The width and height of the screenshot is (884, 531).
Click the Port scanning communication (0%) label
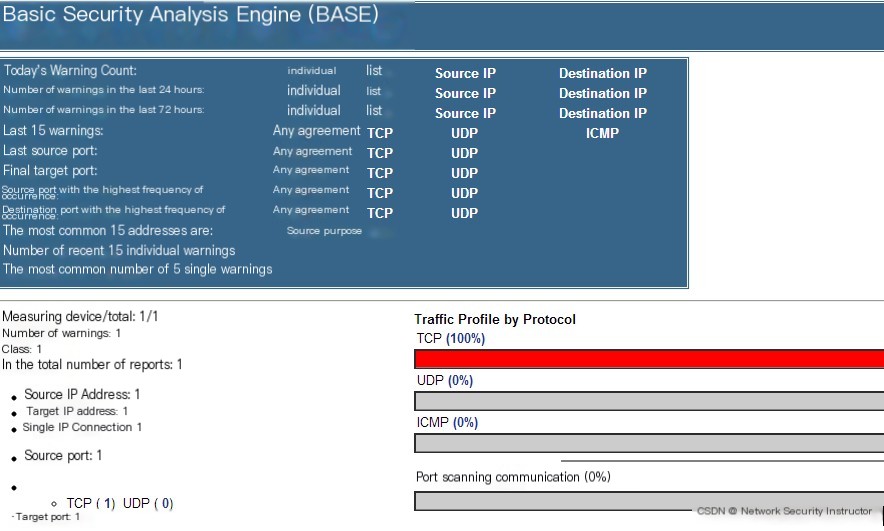[x=513, y=477]
